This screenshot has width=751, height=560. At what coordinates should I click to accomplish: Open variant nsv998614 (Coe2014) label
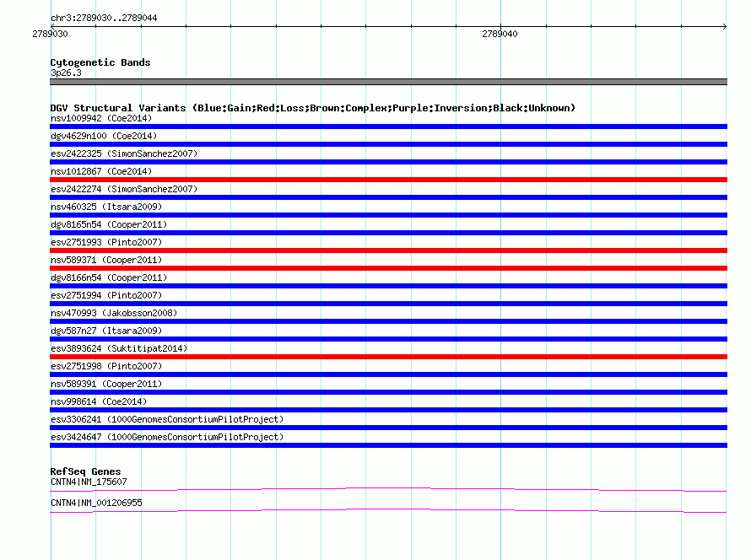99,401
